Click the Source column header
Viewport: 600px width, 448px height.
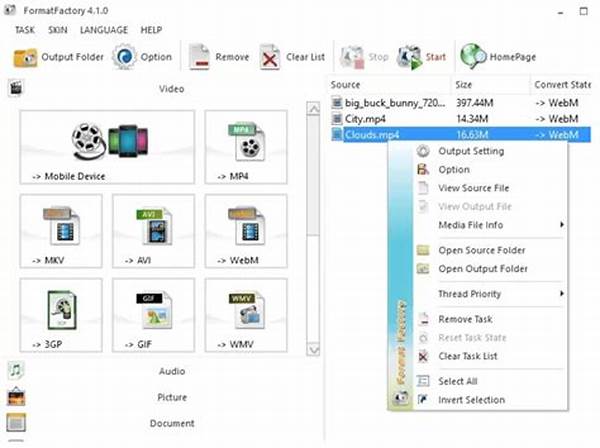point(389,85)
